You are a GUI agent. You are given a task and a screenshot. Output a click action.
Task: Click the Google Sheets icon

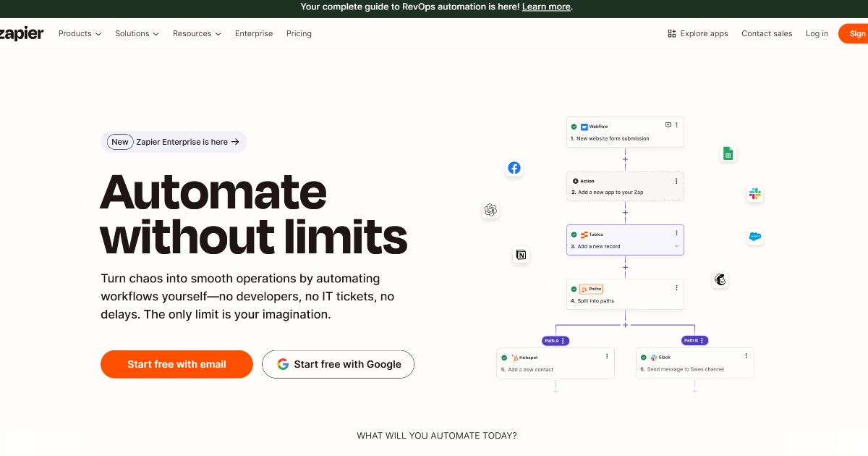(x=728, y=153)
